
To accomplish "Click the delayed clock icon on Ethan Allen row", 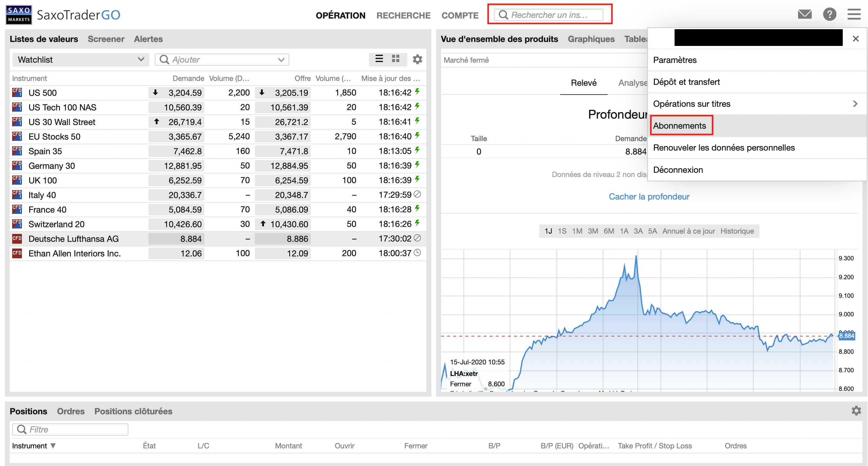I will pos(417,252).
